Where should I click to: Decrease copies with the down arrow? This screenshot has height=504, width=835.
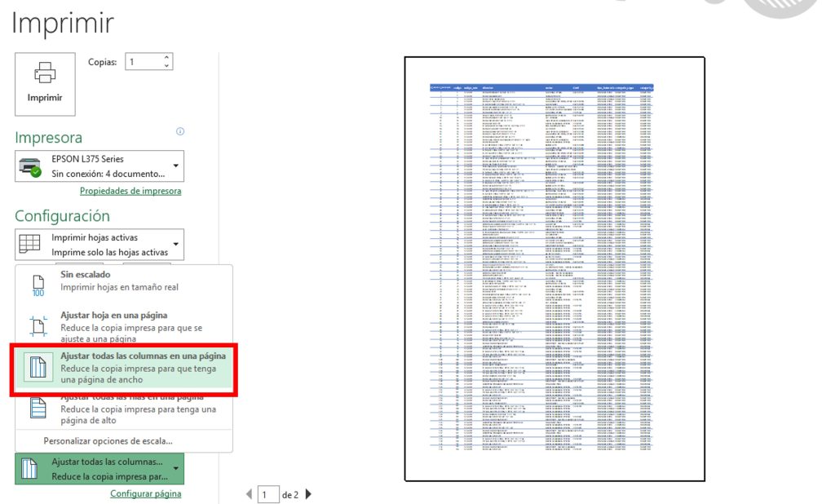coord(166,66)
